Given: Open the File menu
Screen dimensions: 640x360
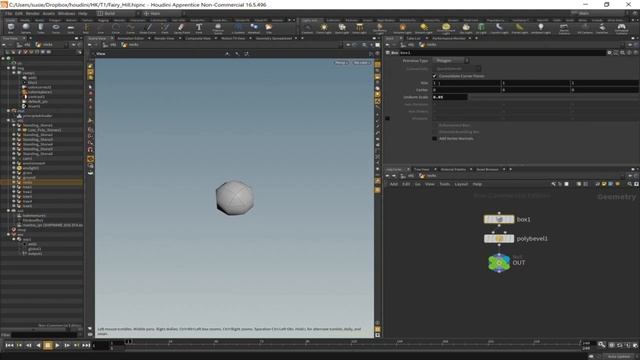Looking at the screenshot, I should (x=8, y=13).
